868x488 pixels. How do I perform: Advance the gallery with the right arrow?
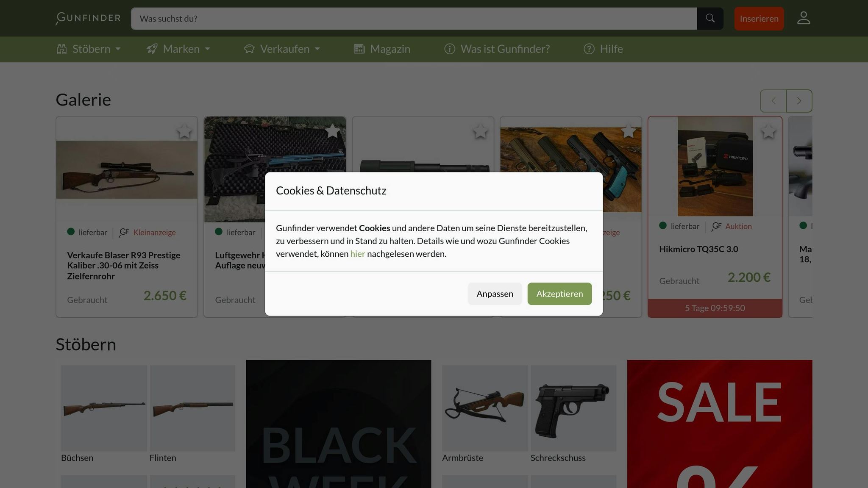pos(799,101)
